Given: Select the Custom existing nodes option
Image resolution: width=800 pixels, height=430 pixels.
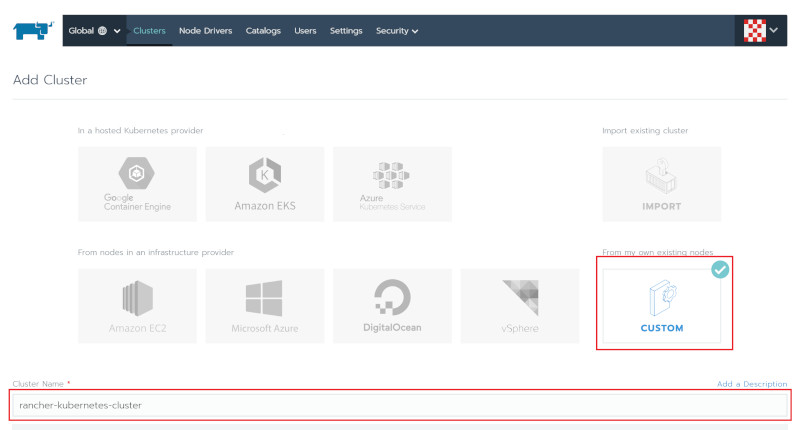Looking at the screenshot, I should [x=662, y=306].
